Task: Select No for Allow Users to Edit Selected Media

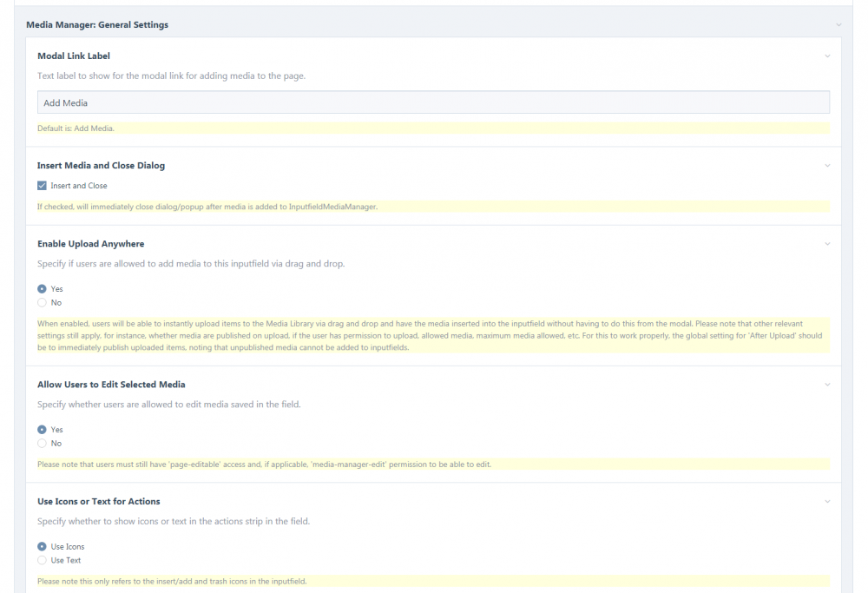Action: pyautogui.click(x=41, y=443)
